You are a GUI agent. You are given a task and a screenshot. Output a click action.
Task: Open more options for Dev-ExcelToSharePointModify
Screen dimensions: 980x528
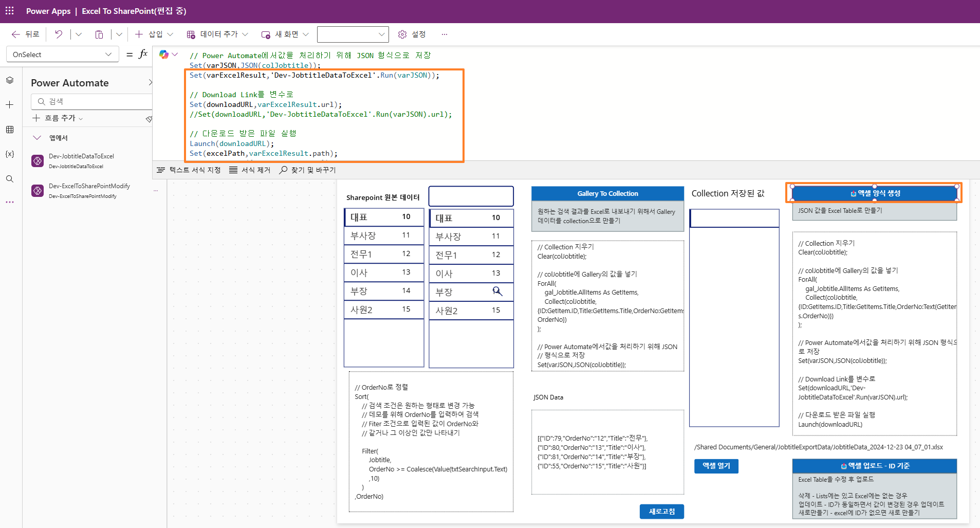pyautogui.click(x=156, y=191)
